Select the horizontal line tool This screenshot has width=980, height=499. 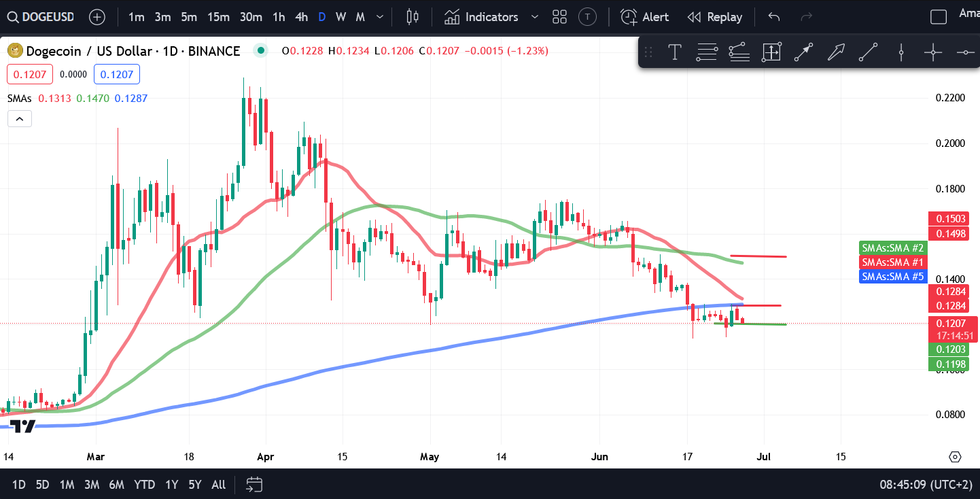click(x=965, y=52)
